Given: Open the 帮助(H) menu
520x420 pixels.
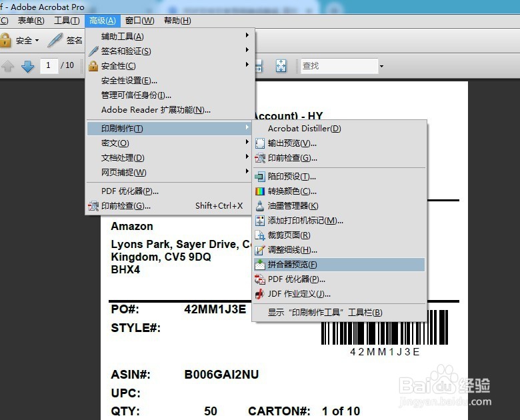Looking at the screenshot, I should pyautogui.click(x=177, y=21).
